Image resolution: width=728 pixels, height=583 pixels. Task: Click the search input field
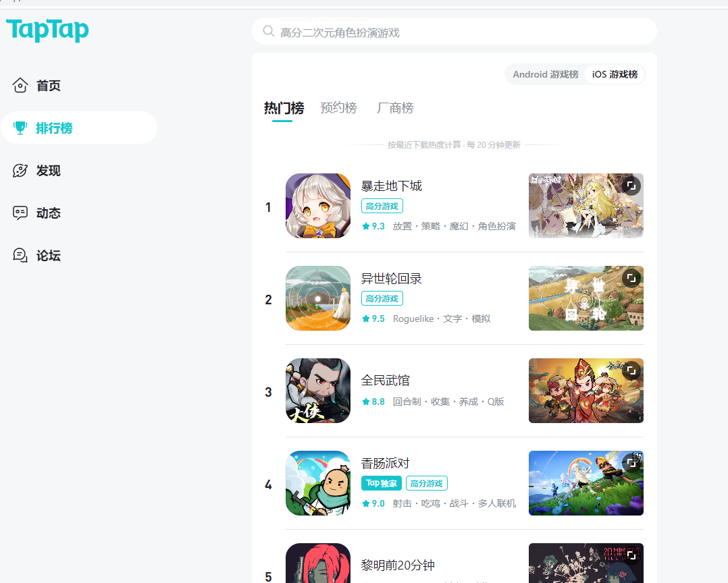click(454, 32)
